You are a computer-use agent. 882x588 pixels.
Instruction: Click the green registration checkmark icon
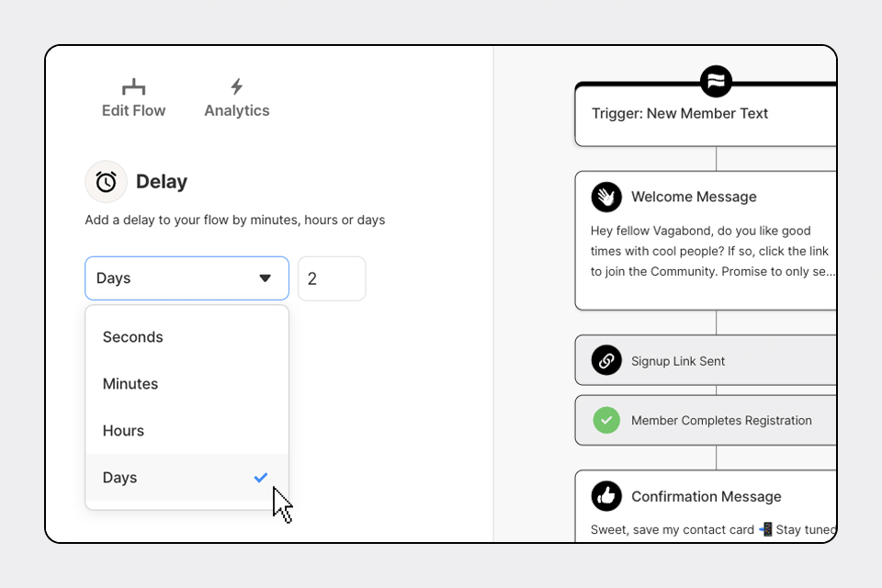coord(606,421)
